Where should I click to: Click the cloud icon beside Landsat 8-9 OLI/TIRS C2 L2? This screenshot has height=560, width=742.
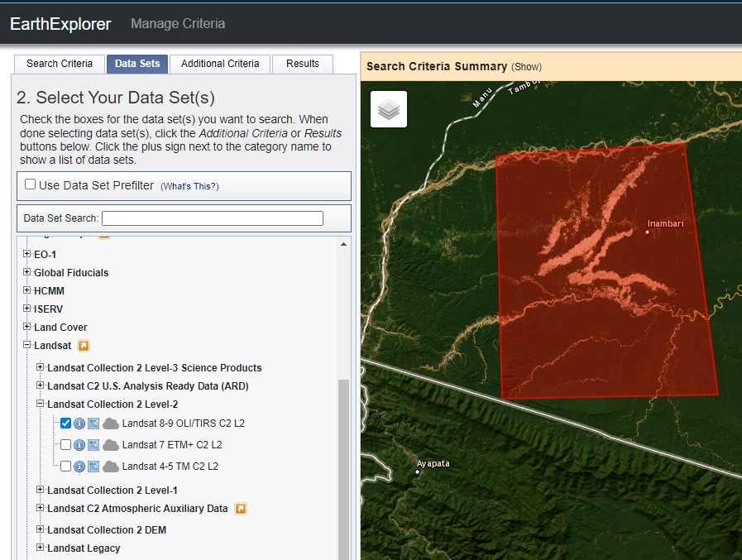[111, 424]
